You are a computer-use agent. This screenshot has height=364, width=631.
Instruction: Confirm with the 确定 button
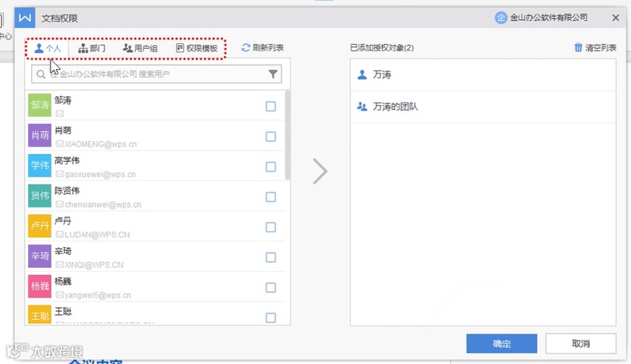[x=502, y=344]
